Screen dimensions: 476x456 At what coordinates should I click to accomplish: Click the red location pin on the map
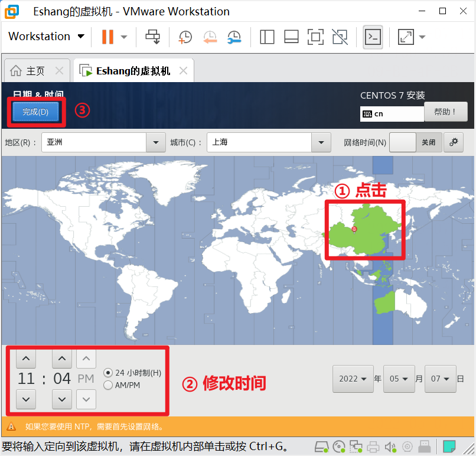coord(354,229)
